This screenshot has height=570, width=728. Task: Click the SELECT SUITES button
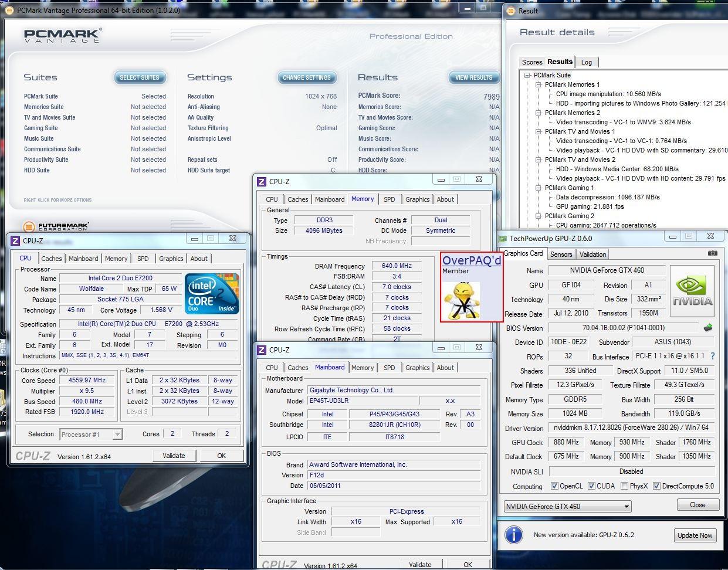point(140,77)
